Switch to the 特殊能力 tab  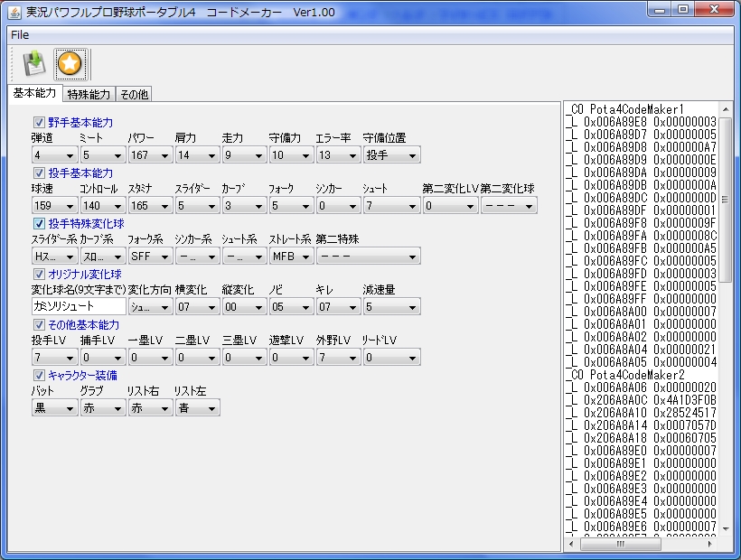point(89,95)
